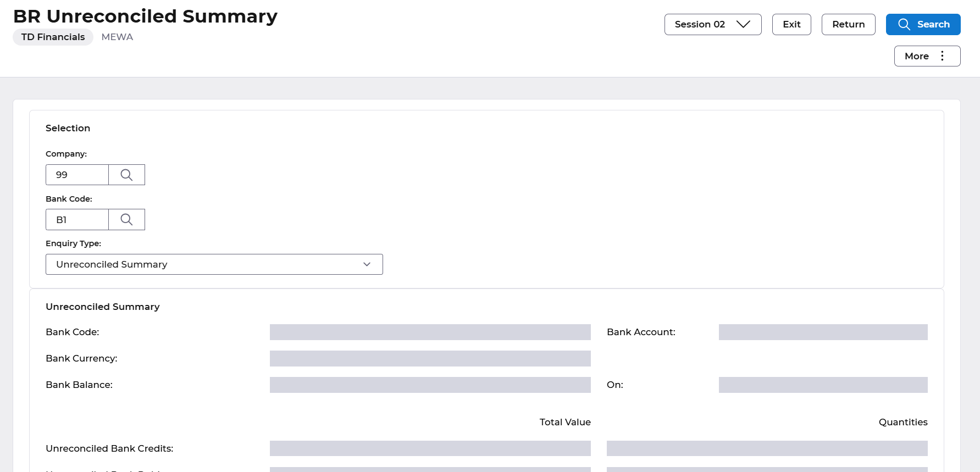Screen dimensions: 980x472
Task: Click the Enquiry Type dropdown arrow
Action: (367, 264)
